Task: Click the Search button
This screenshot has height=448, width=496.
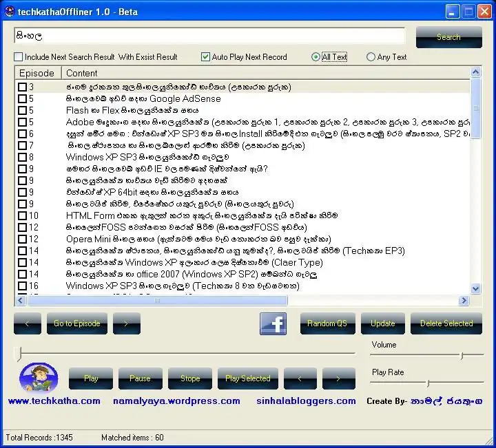Action: (449, 37)
